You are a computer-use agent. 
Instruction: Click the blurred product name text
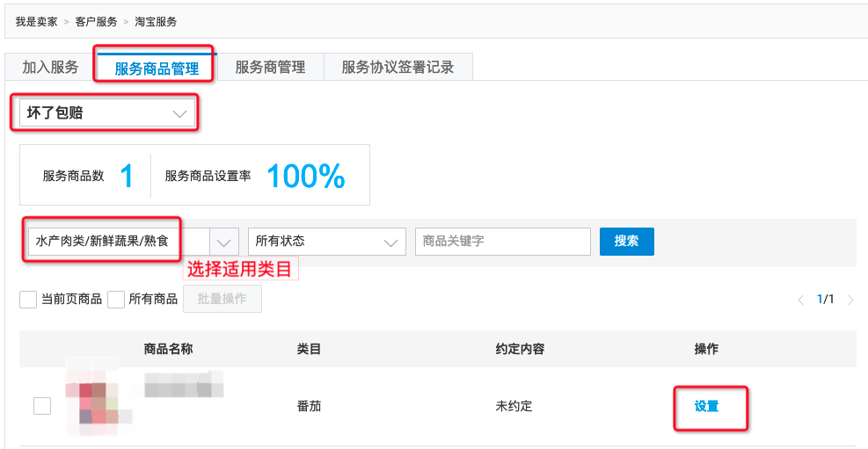click(184, 384)
